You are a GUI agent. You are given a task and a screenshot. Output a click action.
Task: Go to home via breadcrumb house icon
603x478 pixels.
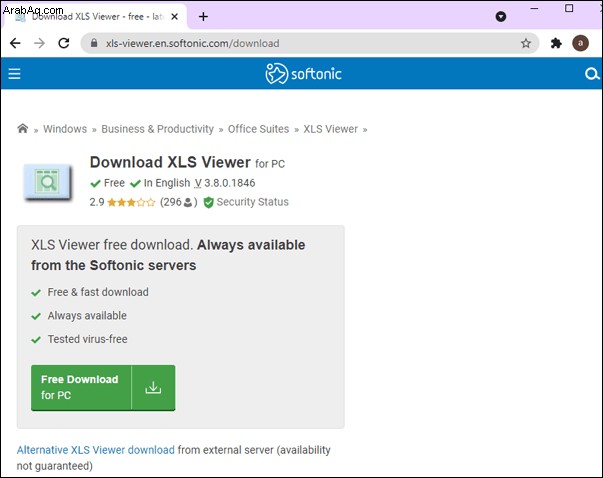pos(23,128)
